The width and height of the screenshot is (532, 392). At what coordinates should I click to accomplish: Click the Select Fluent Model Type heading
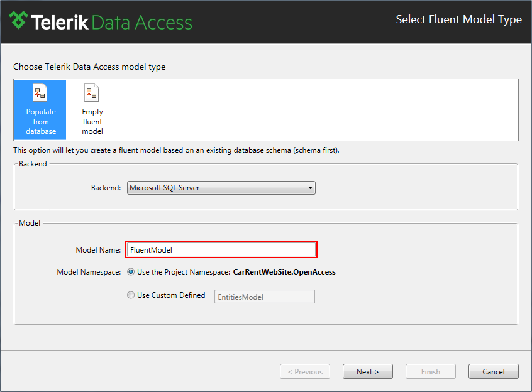(458, 19)
